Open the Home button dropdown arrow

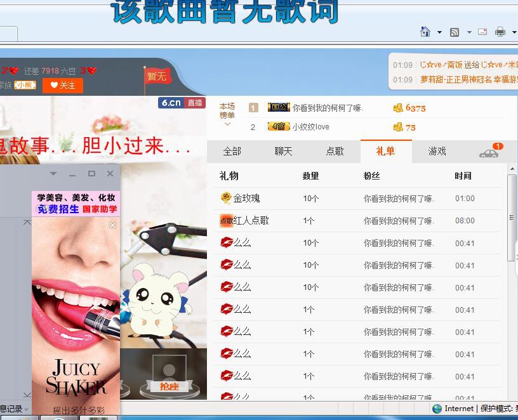tap(439, 32)
